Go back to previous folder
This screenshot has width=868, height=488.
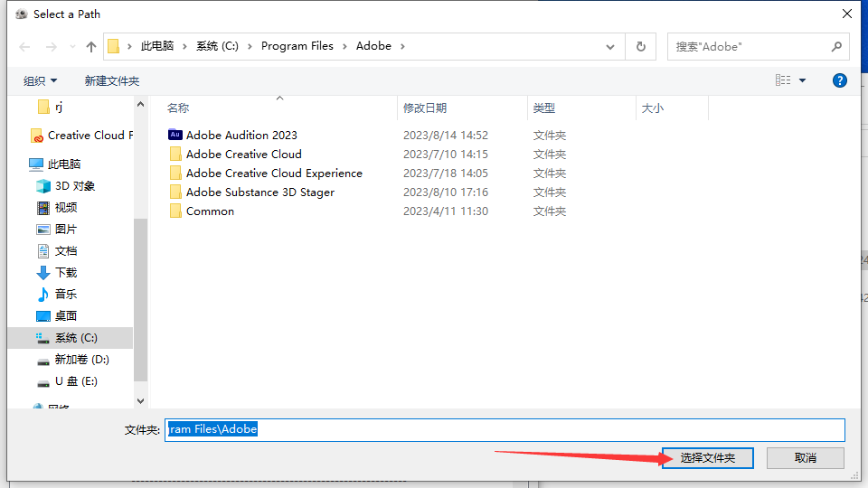click(x=24, y=47)
